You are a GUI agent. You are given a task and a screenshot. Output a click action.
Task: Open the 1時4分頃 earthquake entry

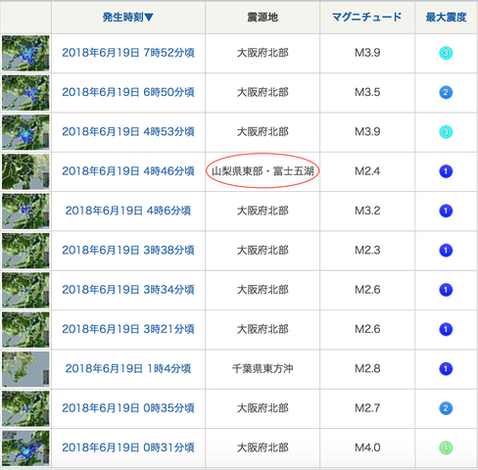(128, 369)
